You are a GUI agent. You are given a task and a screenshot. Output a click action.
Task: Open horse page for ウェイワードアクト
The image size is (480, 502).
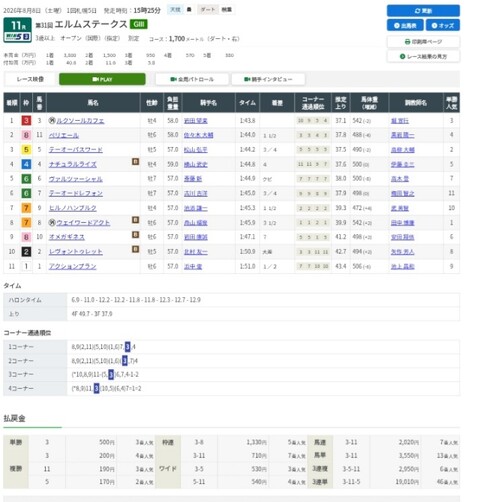click(83, 223)
